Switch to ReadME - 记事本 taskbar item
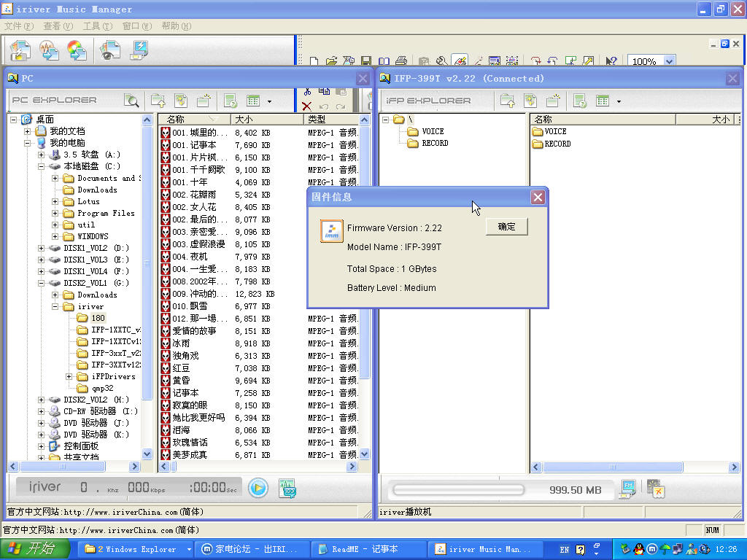 click(x=368, y=549)
